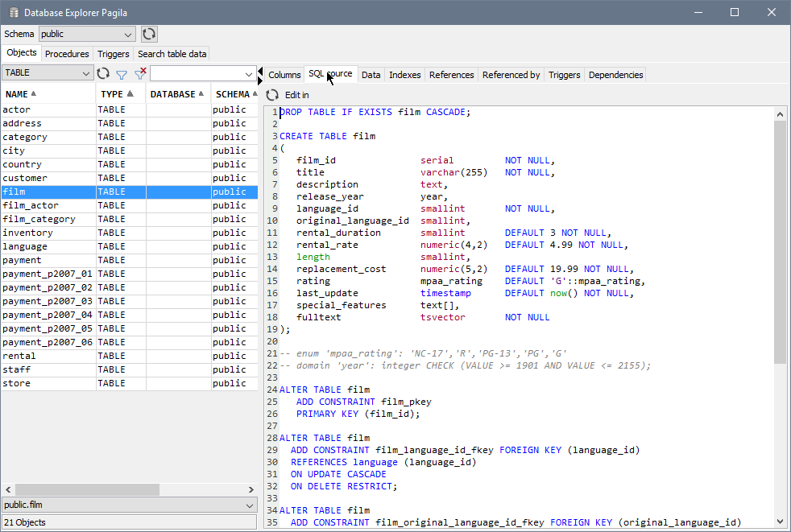Open the public.film dropdown at the bottom
This screenshot has width=791, height=532.
pos(130,505)
